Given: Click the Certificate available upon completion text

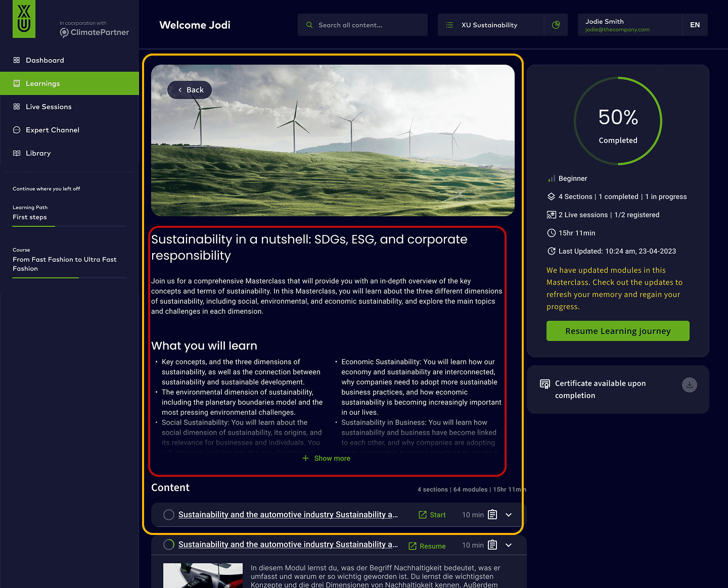Looking at the screenshot, I should (x=600, y=389).
